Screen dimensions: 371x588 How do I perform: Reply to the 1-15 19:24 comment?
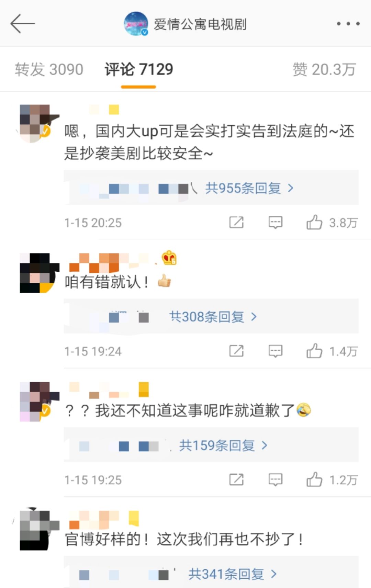(x=275, y=351)
